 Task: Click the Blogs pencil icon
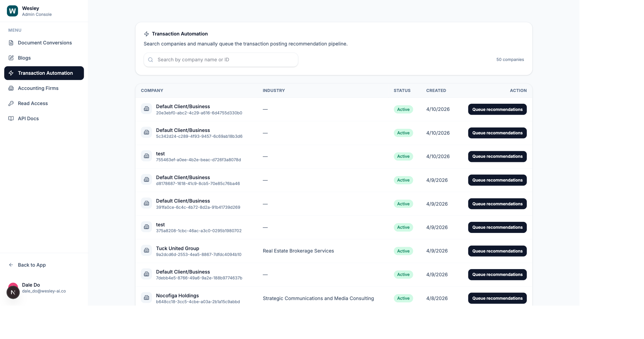pyautogui.click(x=11, y=58)
